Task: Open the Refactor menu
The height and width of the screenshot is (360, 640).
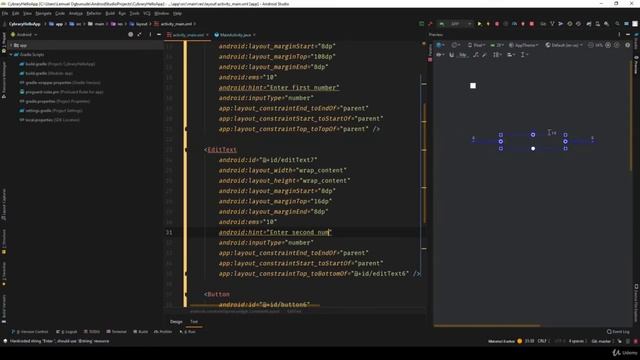Action: tap(93, 13)
